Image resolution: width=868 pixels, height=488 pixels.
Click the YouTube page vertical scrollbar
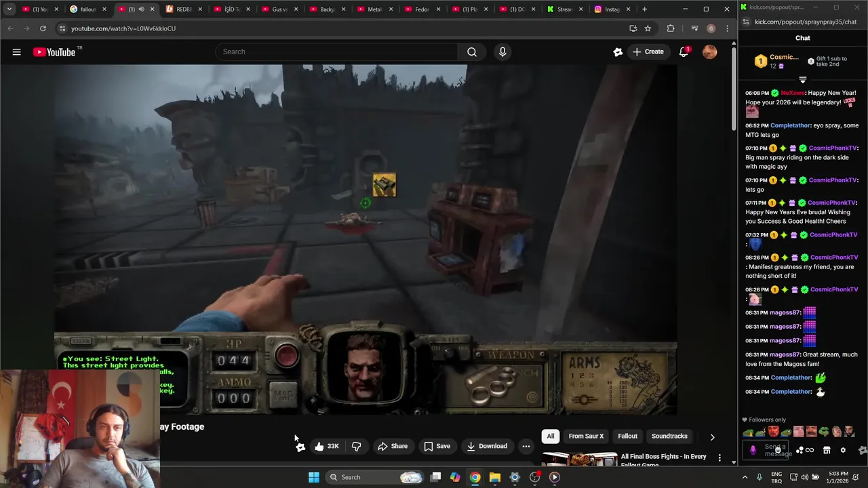(x=734, y=88)
